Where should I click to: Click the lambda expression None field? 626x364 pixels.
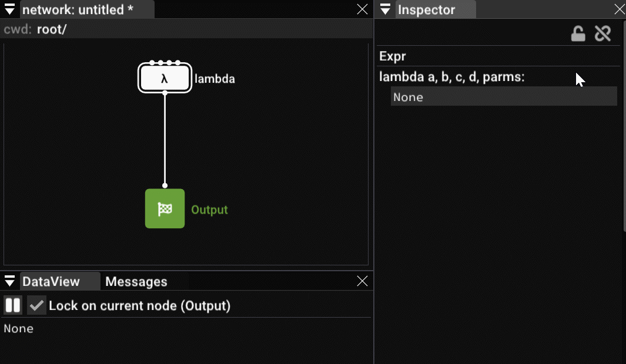coord(503,97)
